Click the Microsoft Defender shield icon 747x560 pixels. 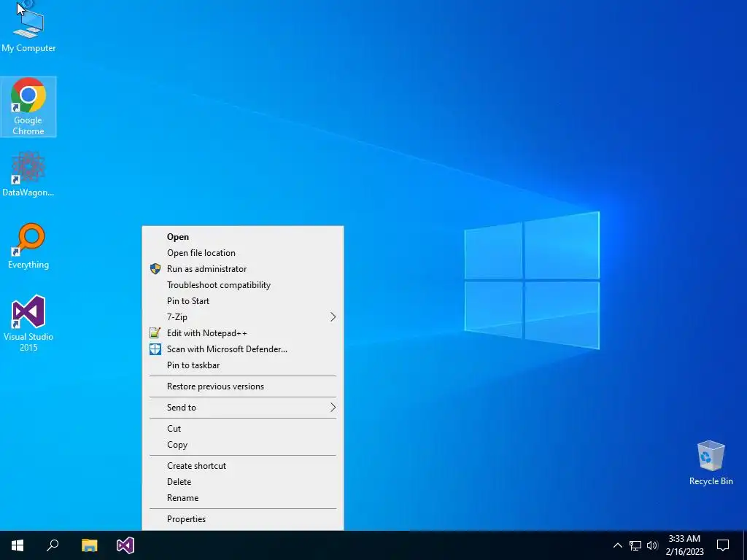click(155, 349)
